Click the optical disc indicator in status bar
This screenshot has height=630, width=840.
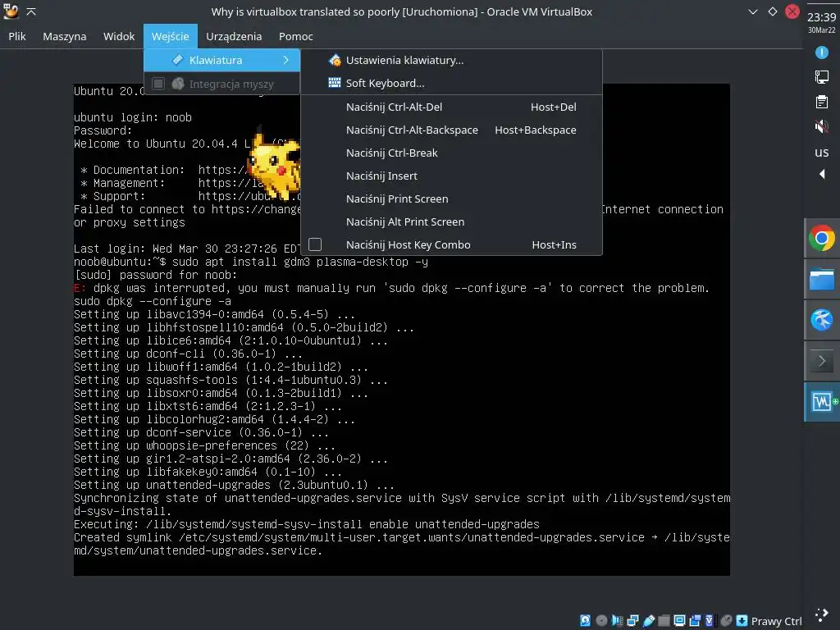pos(601,620)
